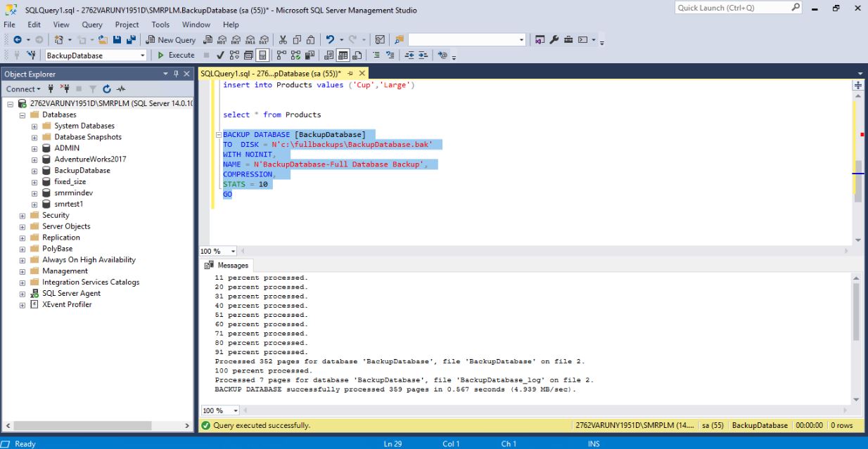The width and height of the screenshot is (868, 449).
Task: Open Activity Monitor from Object Explorer toolbar
Action: click(120, 89)
